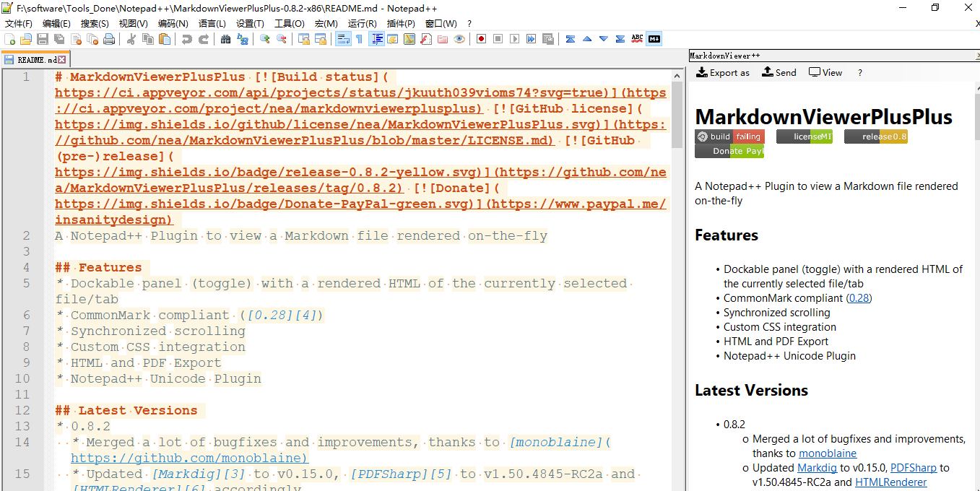Click the Print icon
This screenshot has height=491, width=980.
coord(109,39)
